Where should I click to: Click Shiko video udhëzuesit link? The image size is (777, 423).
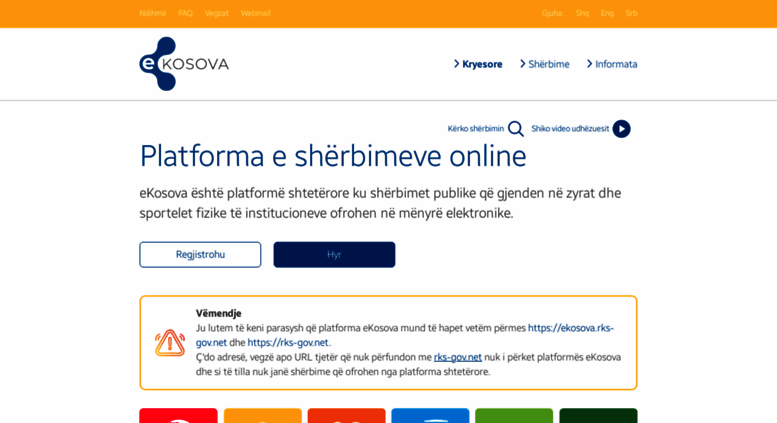point(570,129)
